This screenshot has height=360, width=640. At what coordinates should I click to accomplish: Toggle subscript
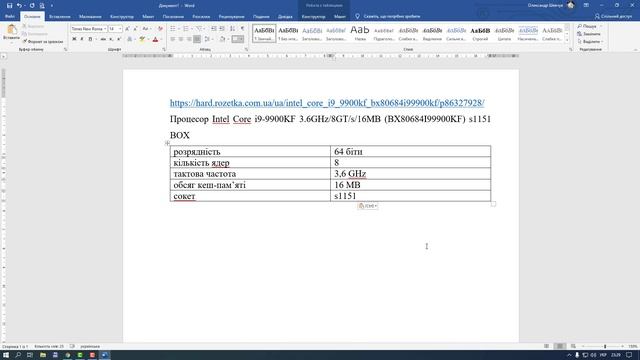pos(111,39)
